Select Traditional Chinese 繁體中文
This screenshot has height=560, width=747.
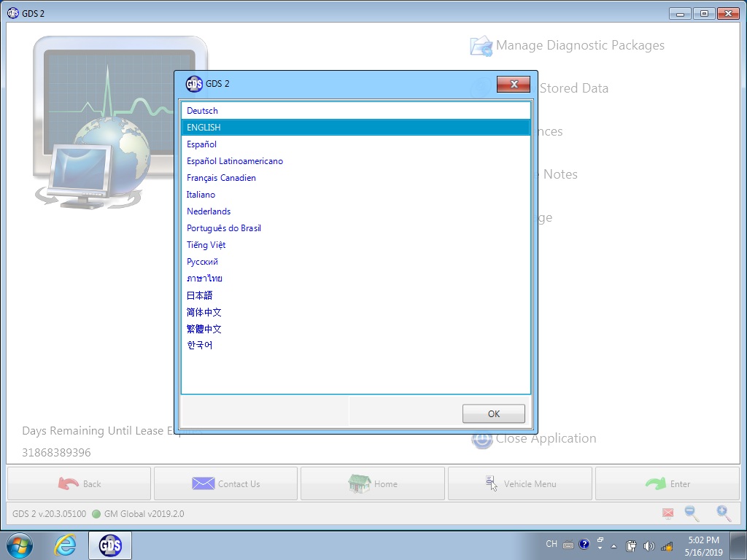(356, 329)
